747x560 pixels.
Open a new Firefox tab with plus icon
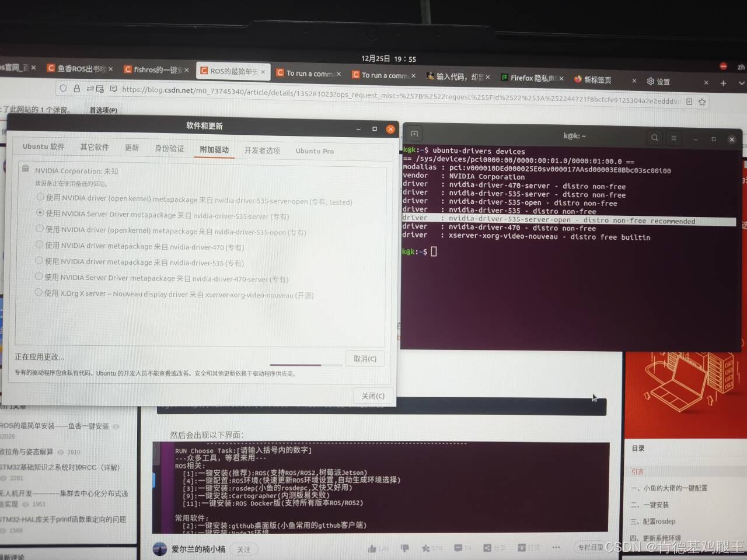click(x=723, y=83)
